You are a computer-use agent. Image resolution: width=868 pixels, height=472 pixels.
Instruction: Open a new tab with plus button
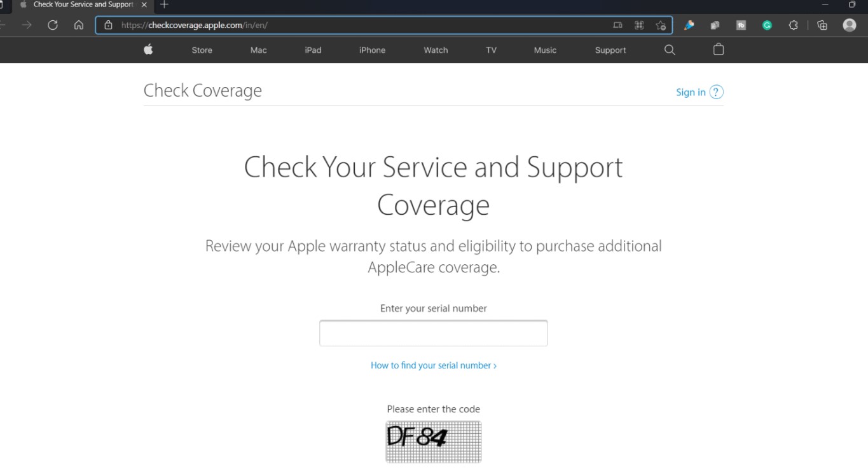click(164, 4)
